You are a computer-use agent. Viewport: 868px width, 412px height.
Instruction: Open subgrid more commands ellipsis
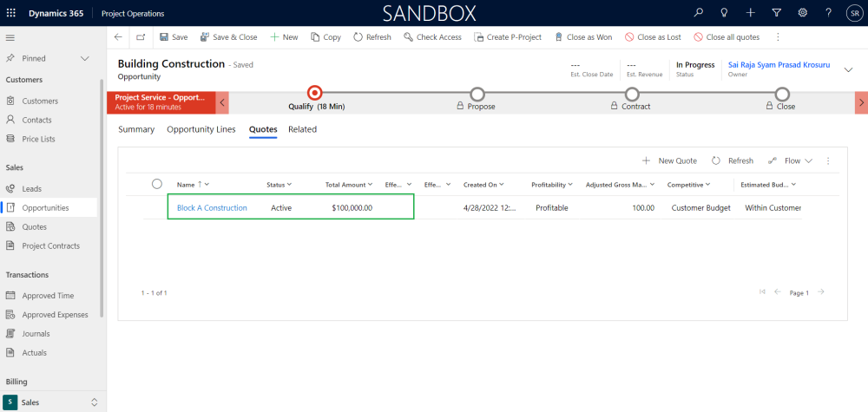point(828,161)
